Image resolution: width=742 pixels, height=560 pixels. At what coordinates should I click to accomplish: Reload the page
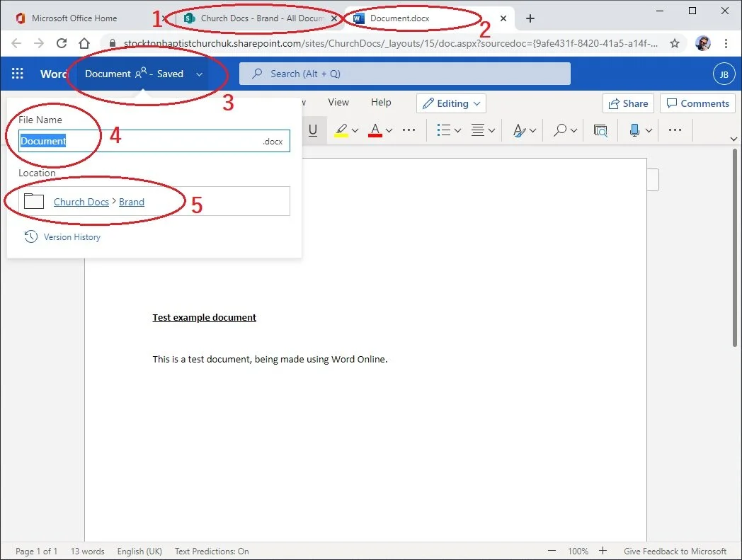coord(62,44)
